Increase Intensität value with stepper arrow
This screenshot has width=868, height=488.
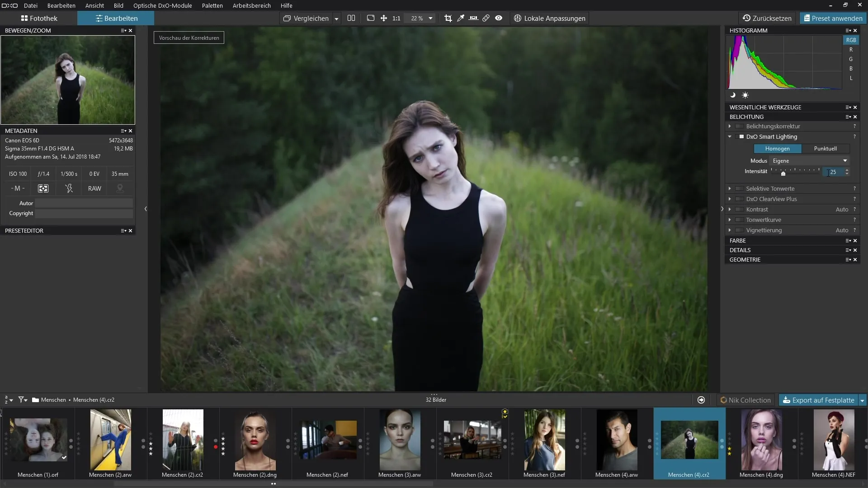tap(847, 170)
